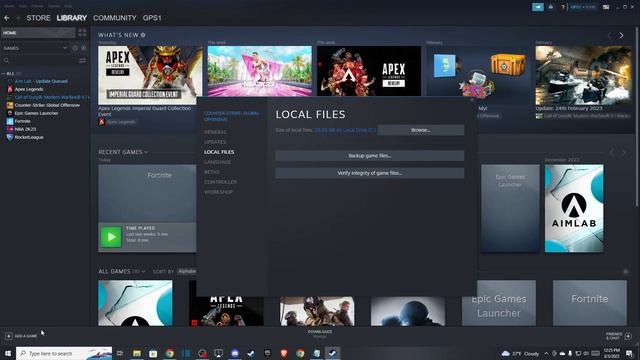Open the Windows Start menu
Viewport: 640px width, 360px height.
point(7,353)
